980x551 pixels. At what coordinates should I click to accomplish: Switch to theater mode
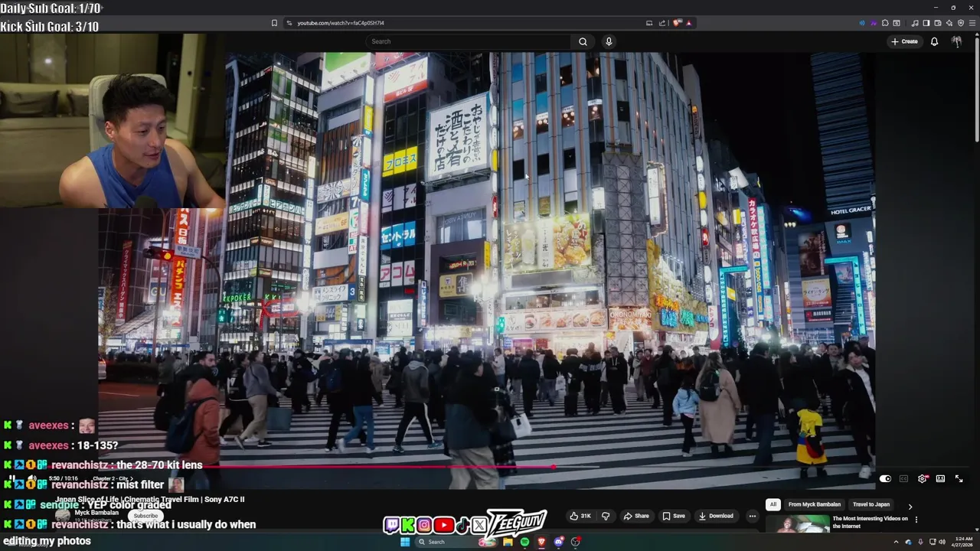pos(940,479)
